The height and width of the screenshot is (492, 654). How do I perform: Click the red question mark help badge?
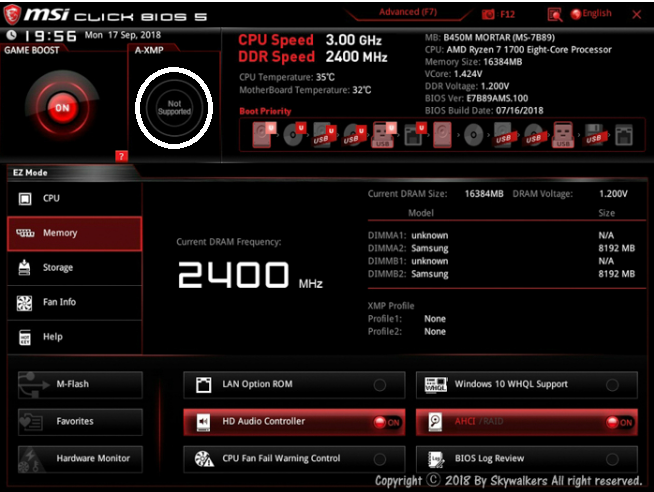121,155
